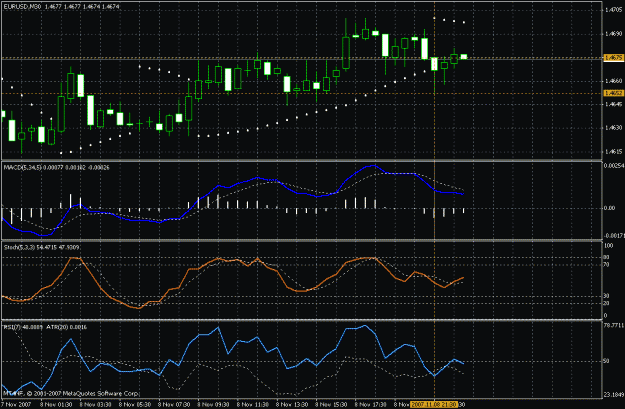Select the 20 level on Stochastic scale
The image size is (625, 409).
pos(607,303)
